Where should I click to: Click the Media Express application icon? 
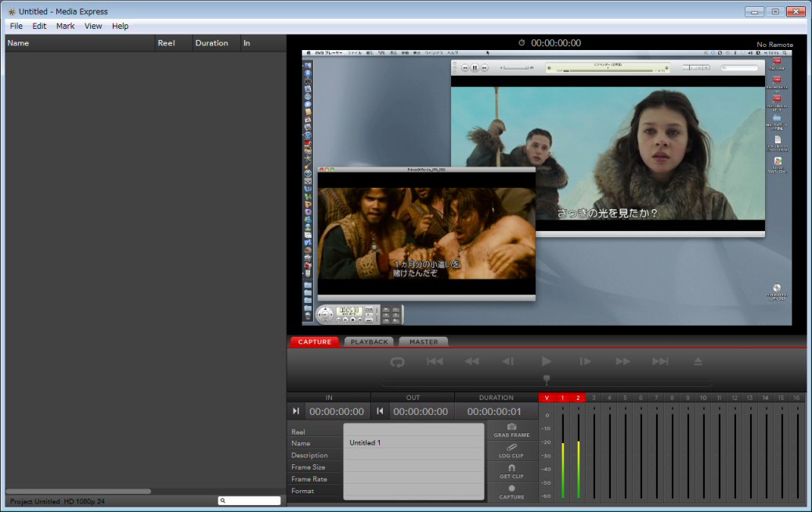tap(12, 12)
